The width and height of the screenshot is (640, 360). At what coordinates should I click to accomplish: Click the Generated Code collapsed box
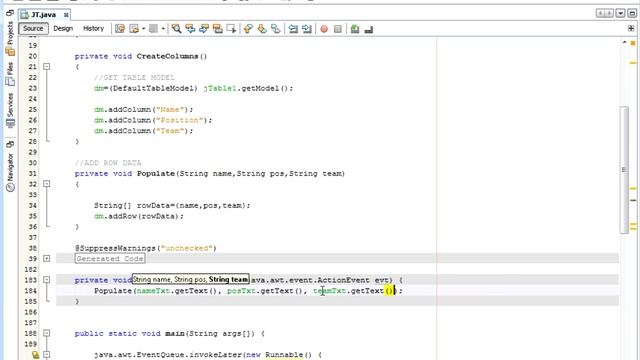pos(110,259)
